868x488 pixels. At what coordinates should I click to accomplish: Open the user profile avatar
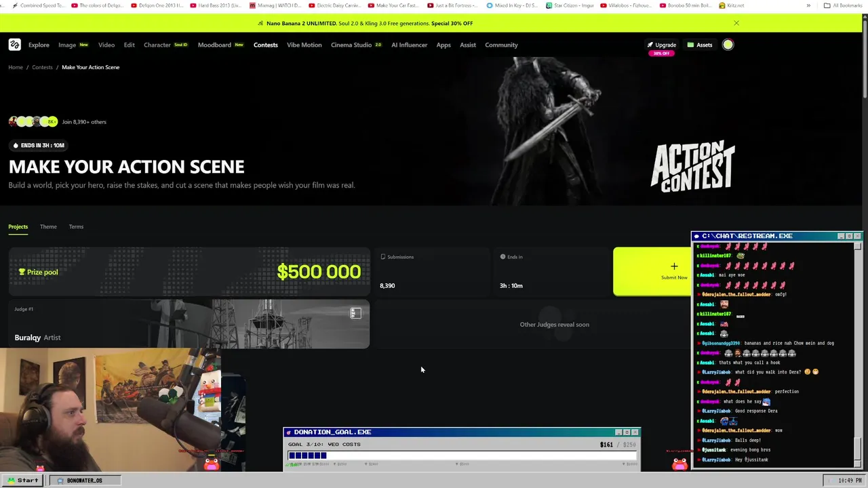728,45
